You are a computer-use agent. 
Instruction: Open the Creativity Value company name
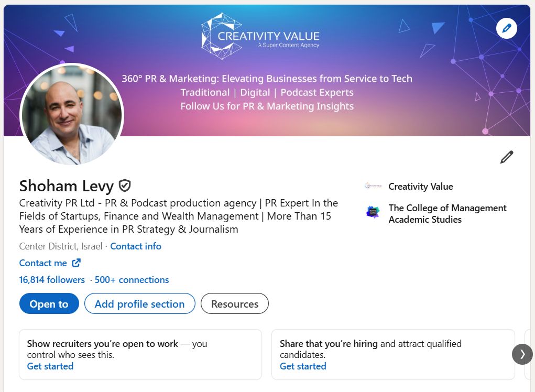click(421, 187)
